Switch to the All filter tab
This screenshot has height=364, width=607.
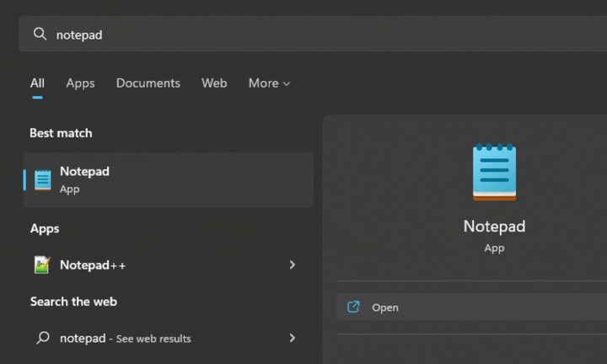click(37, 83)
